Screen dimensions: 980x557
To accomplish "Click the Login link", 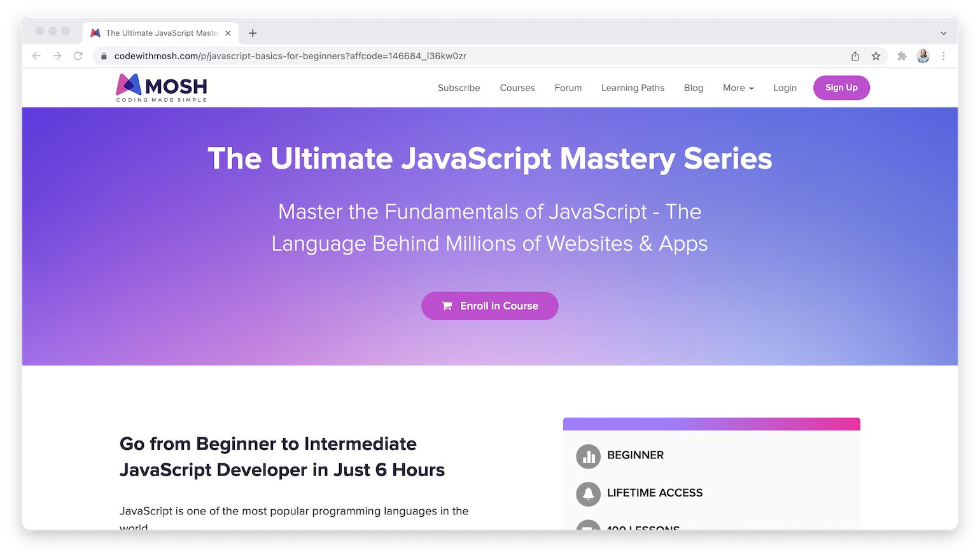I will pyautogui.click(x=785, y=88).
